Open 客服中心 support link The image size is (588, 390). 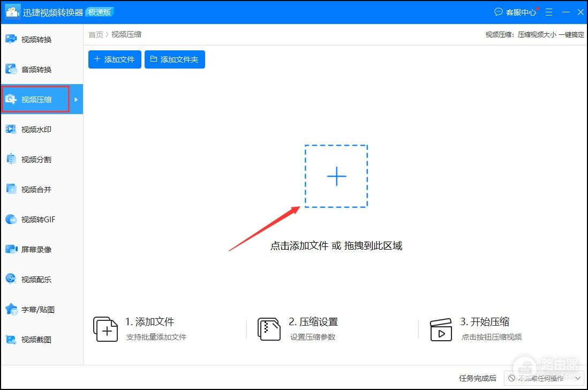click(x=521, y=12)
